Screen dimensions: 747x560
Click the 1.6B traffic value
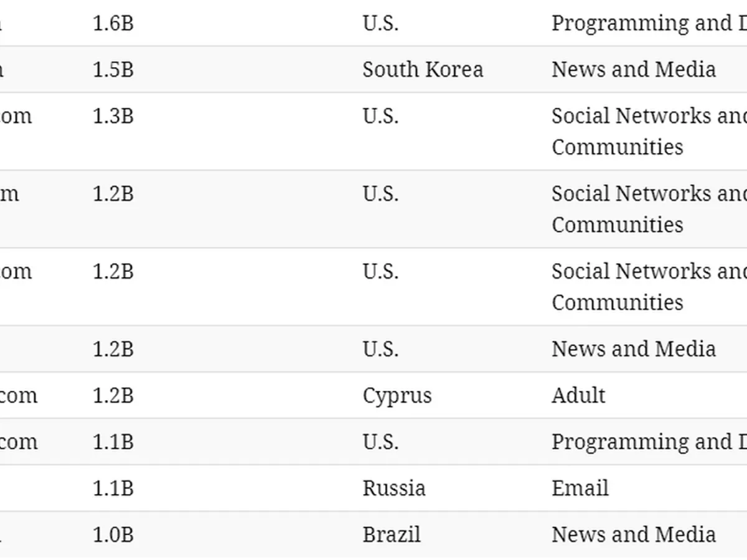tap(113, 24)
